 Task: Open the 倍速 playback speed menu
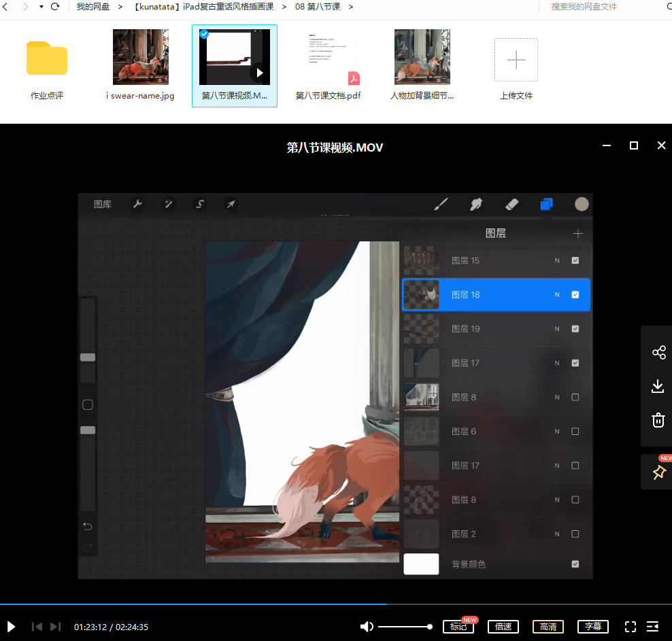[503, 627]
